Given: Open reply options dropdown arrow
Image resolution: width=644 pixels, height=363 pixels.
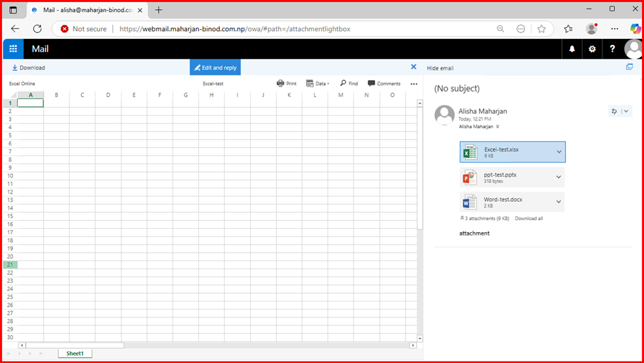Looking at the screenshot, I should click(x=626, y=112).
